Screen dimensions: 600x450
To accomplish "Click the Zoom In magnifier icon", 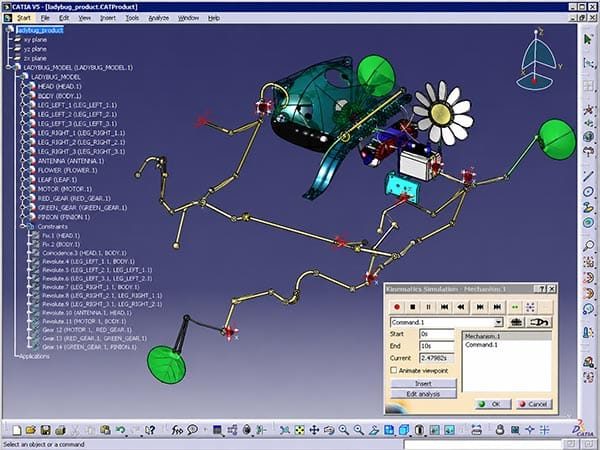I will click(x=344, y=430).
